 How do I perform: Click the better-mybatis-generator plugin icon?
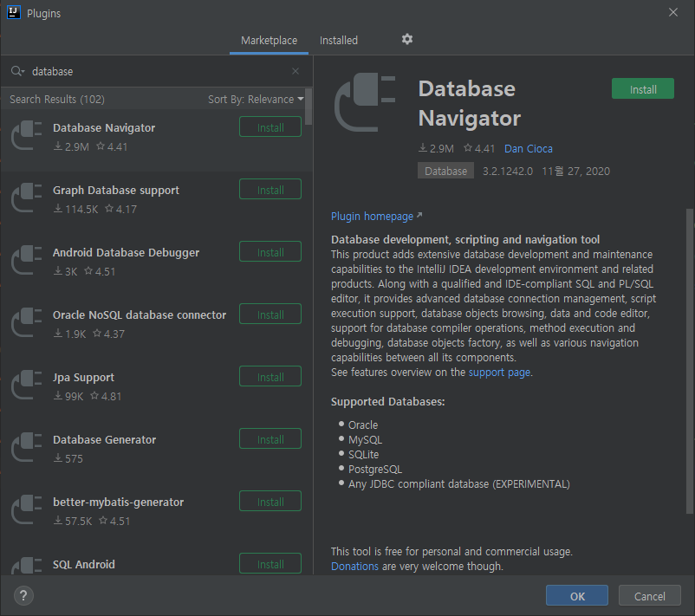click(27, 510)
